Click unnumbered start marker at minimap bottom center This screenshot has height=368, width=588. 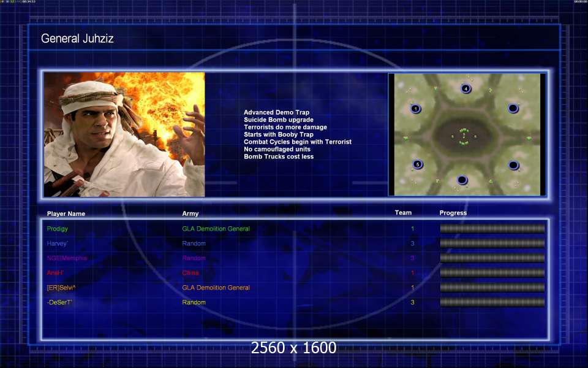tap(462, 180)
